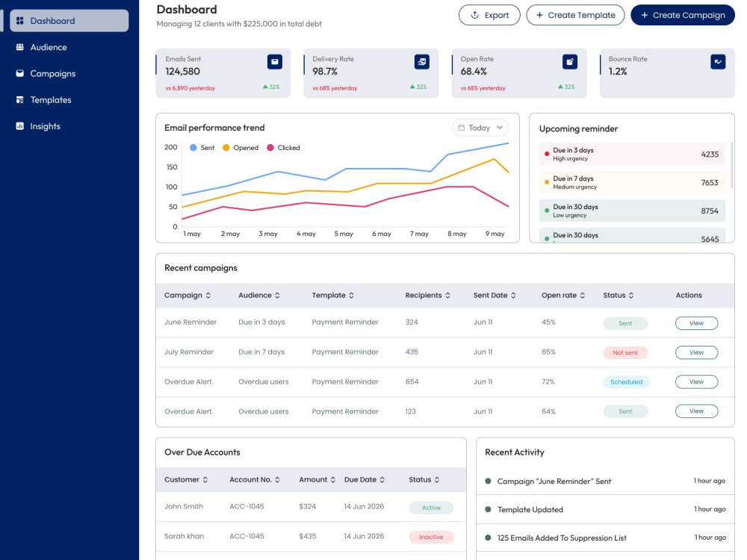This screenshot has height=560, width=747.
Task: Sort overdue accounts by Amount column
Action: point(333,479)
